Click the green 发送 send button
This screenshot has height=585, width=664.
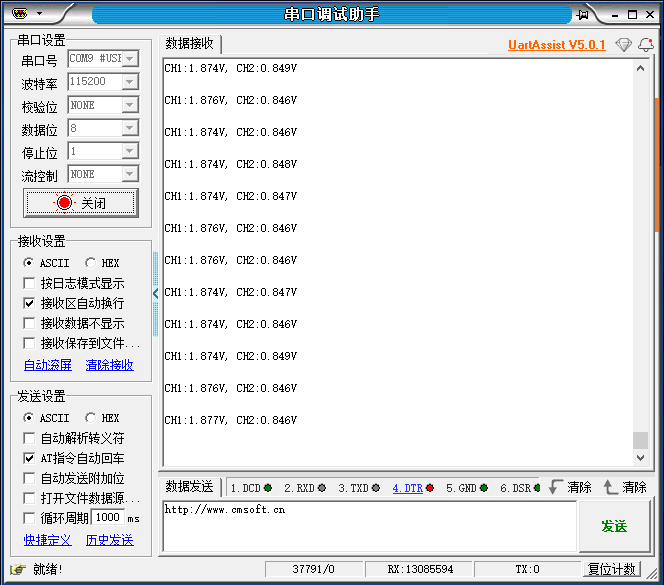pos(614,527)
